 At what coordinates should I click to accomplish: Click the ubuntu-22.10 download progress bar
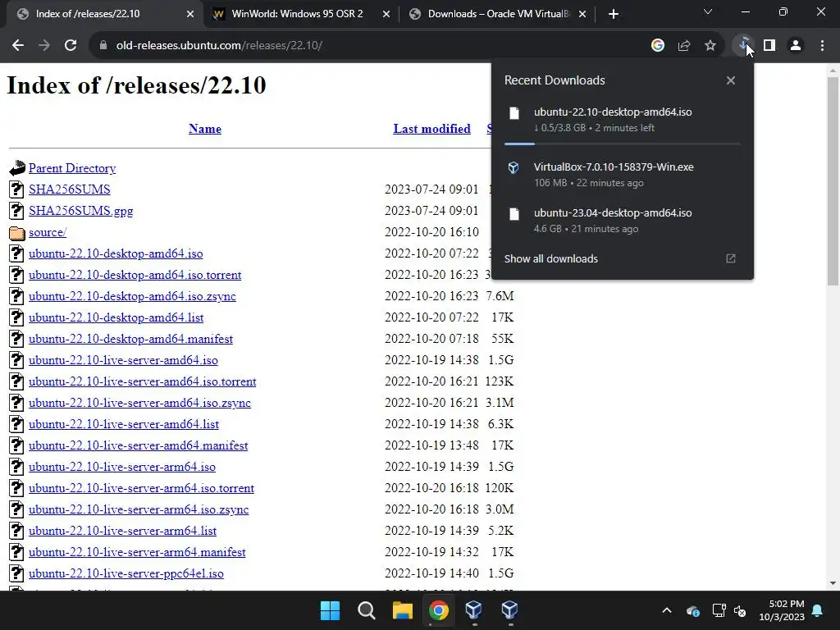623,144
